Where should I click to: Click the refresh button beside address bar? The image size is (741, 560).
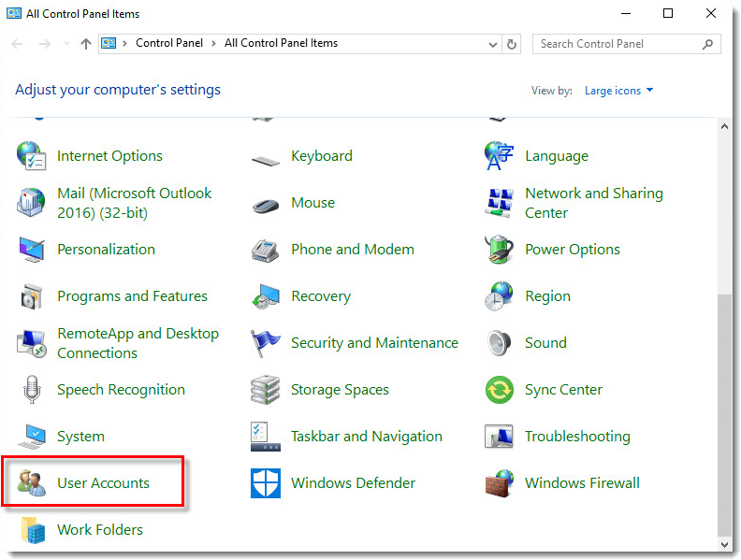pos(512,44)
